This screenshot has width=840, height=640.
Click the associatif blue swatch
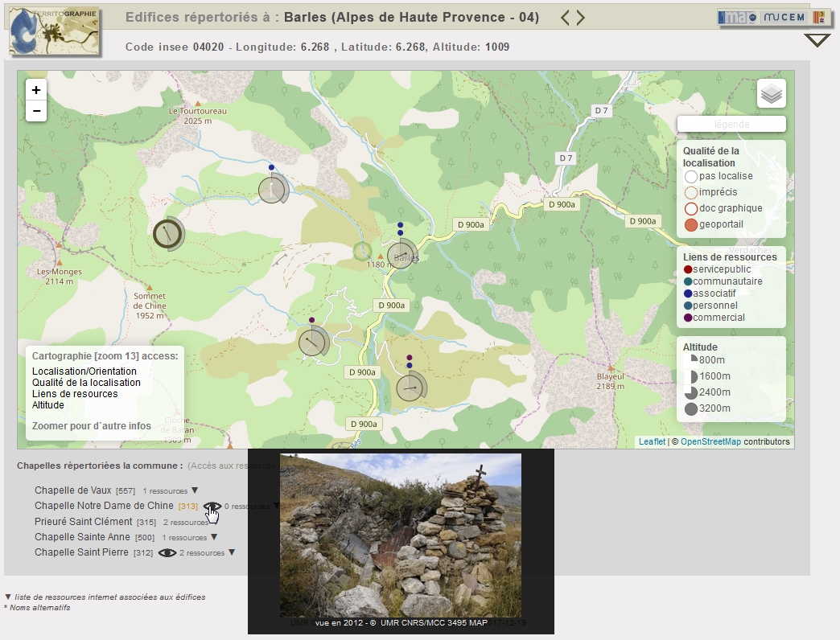pyautogui.click(x=689, y=293)
